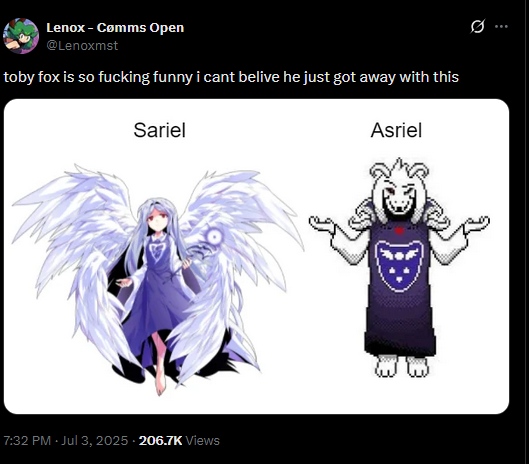Screen dimensions: 529x464
Task: Click the glowing eye orb beside Sariel
Action: [x=214, y=238]
